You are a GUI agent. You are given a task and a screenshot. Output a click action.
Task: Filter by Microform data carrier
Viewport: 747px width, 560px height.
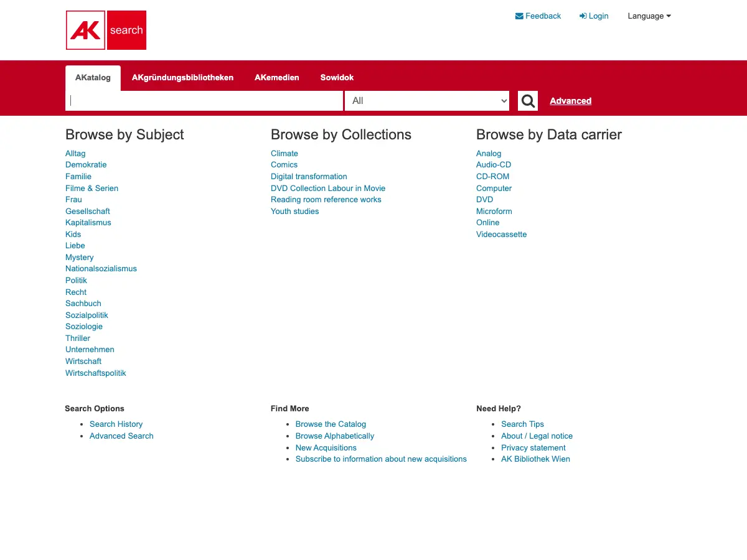coord(494,212)
